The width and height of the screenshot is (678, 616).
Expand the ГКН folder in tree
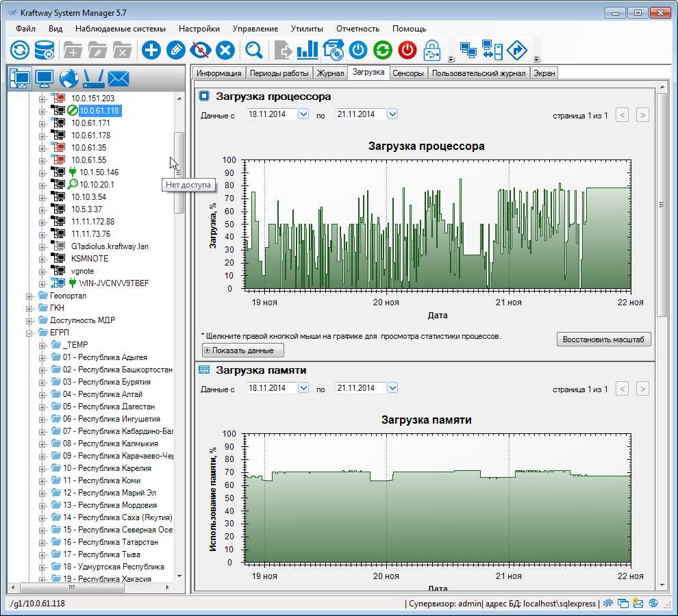(x=29, y=308)
